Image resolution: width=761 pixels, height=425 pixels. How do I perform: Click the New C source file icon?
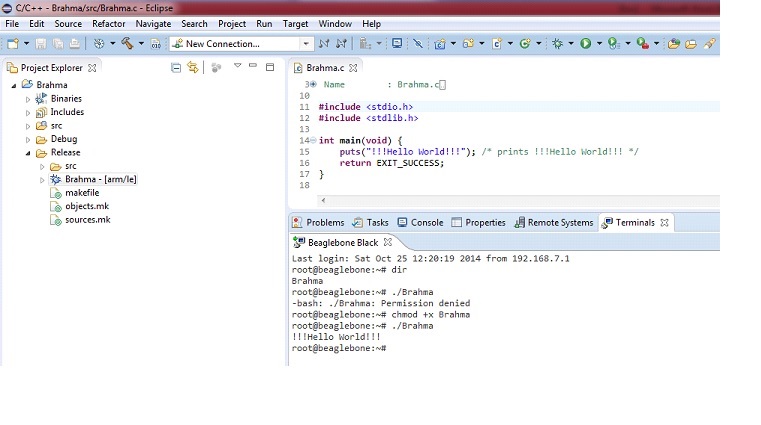496,44
